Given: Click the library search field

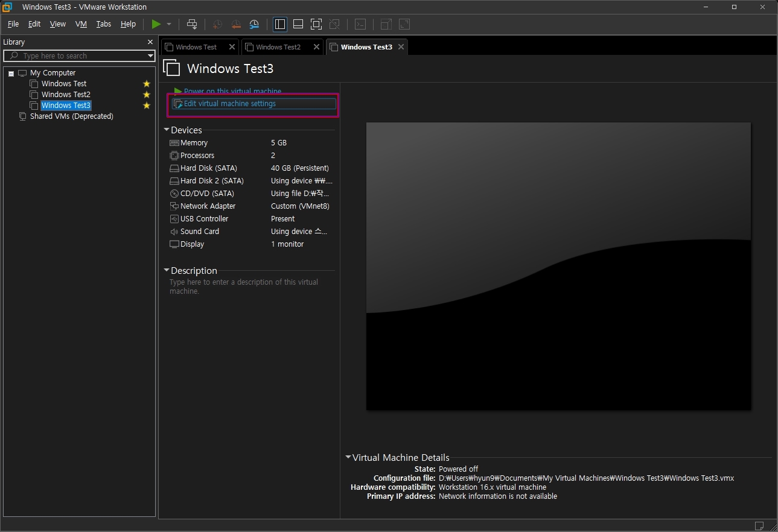Looking at the screenshot, I should pyautogui.click(x=78, y=55).
